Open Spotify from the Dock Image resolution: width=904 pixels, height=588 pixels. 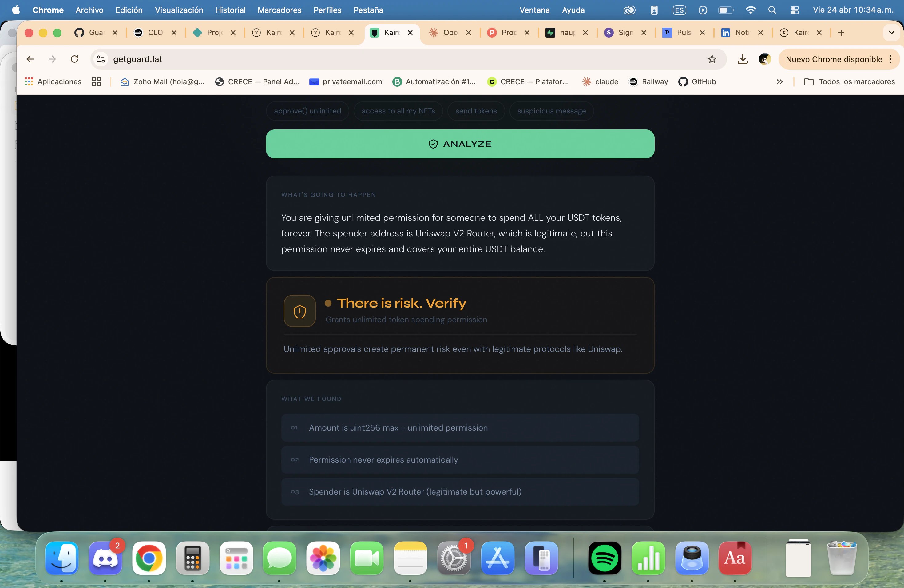604,558
